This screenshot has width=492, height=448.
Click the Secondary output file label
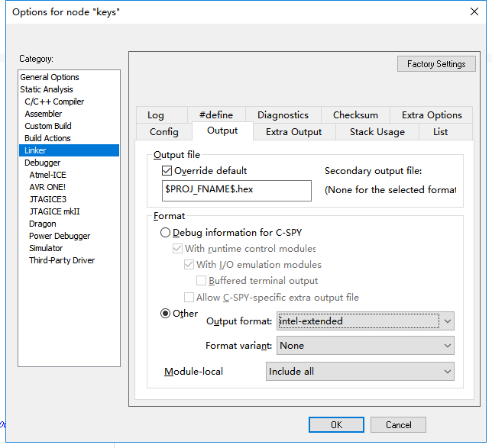pyautogui.click(x=373, y=171)
